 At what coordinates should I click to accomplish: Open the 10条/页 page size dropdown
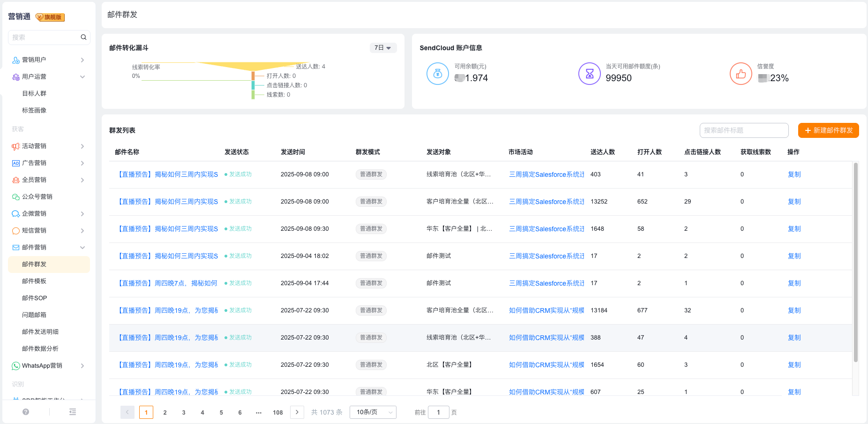pyautogui.click(x=373, y=412)
